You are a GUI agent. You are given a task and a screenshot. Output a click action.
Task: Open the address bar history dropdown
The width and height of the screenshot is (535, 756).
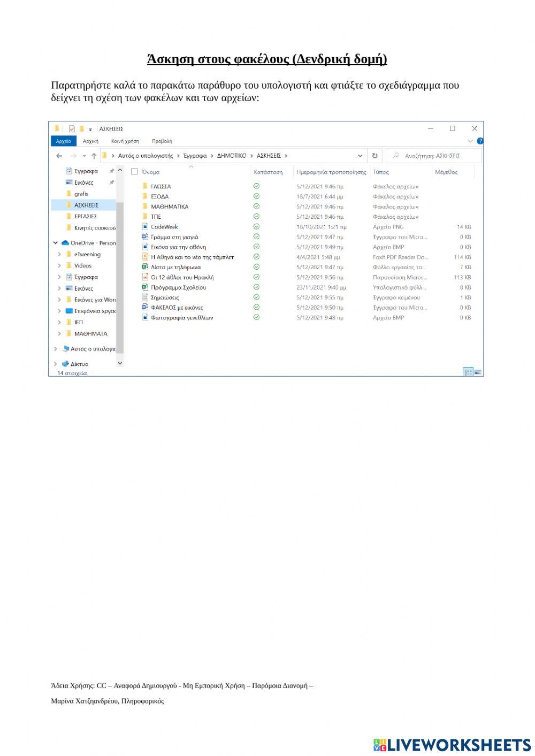(x=360, y=156)
